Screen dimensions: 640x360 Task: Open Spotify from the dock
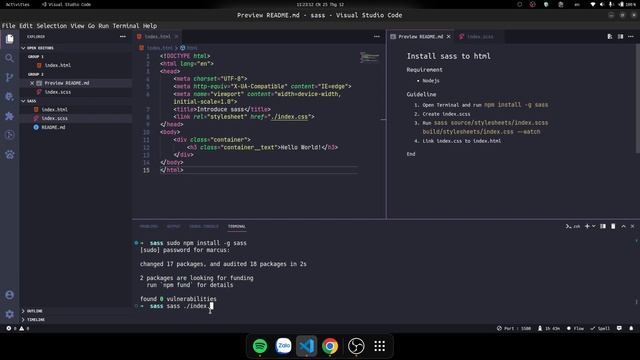coord(260,346)
